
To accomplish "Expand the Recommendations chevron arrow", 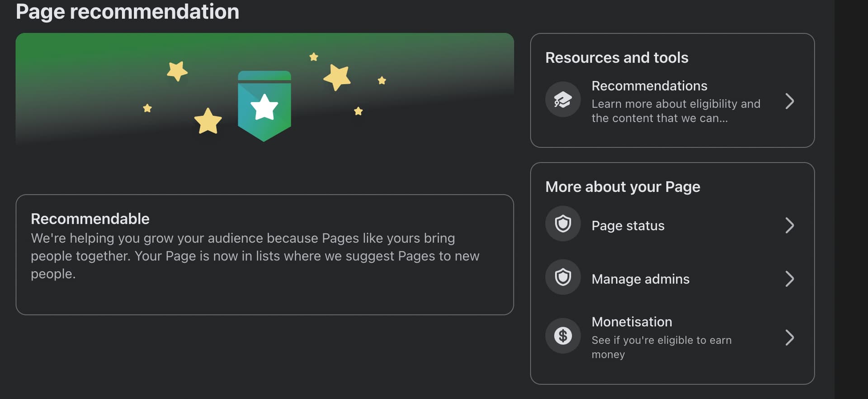I will click(x=789, y=101).
